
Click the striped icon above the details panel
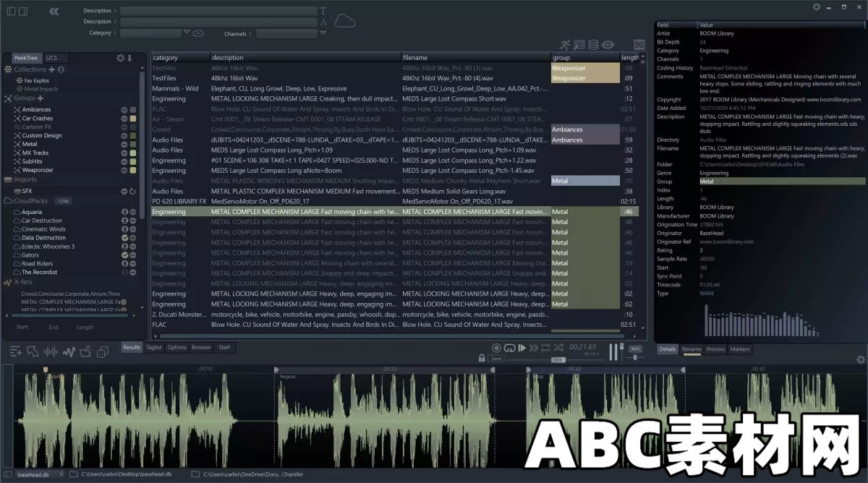point(639,45)
